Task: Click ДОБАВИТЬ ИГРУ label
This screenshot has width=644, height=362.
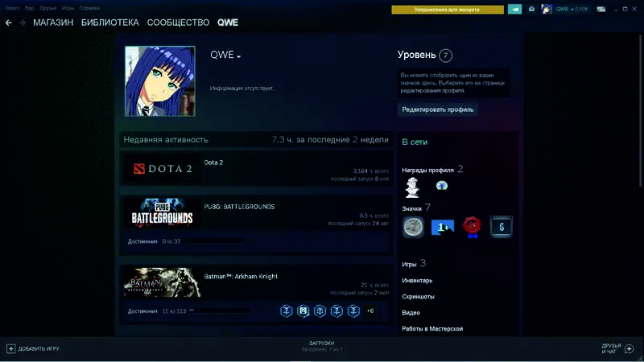Action: [x=39, y=349]
